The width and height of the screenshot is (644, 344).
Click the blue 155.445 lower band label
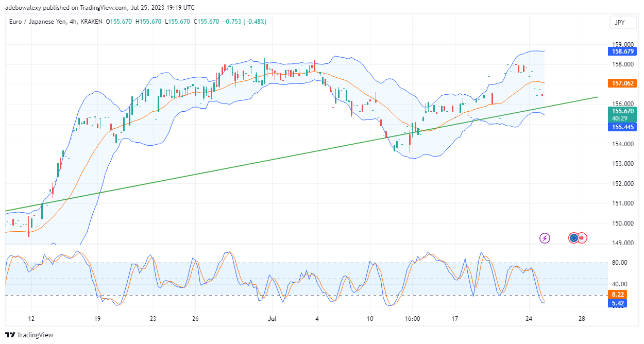[622, 127]
